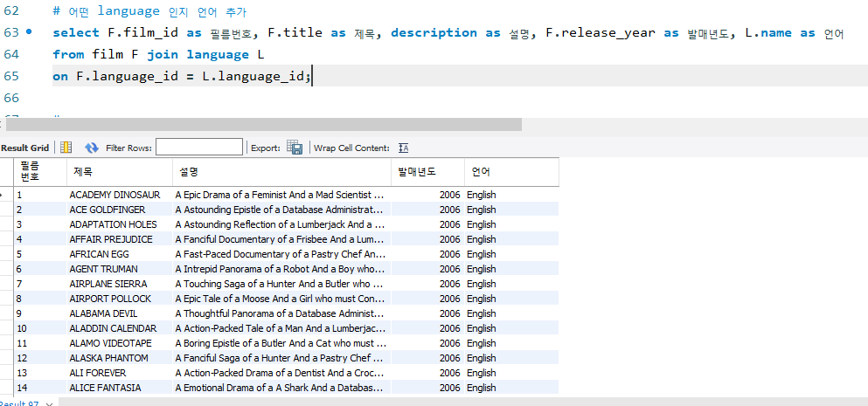Export recordset to external file
868x406 pixels.
click(x=295, y=148)
